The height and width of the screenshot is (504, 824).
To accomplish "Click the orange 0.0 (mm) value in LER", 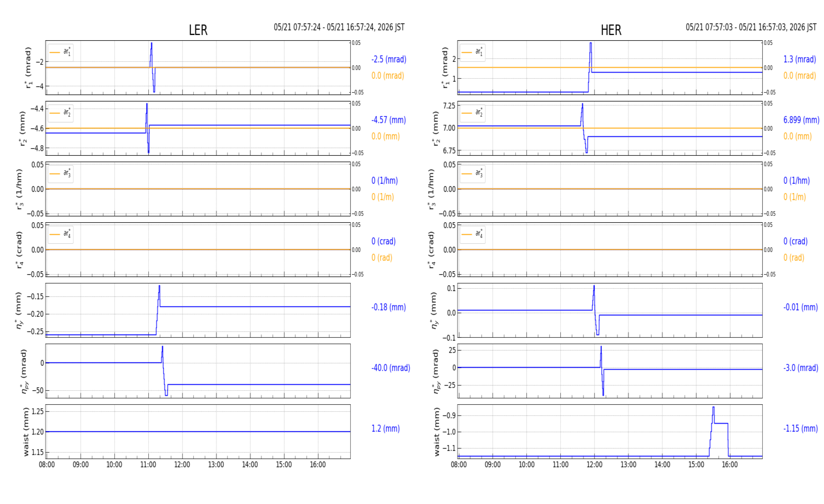I will pyautogui.click(x=386, y=136).
